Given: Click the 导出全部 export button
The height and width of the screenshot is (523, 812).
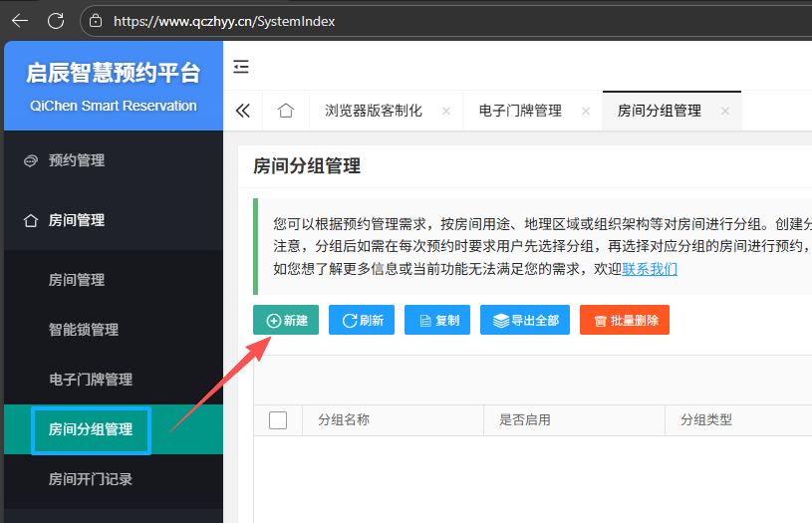Looking at the screenshot, I should (524, 320).
